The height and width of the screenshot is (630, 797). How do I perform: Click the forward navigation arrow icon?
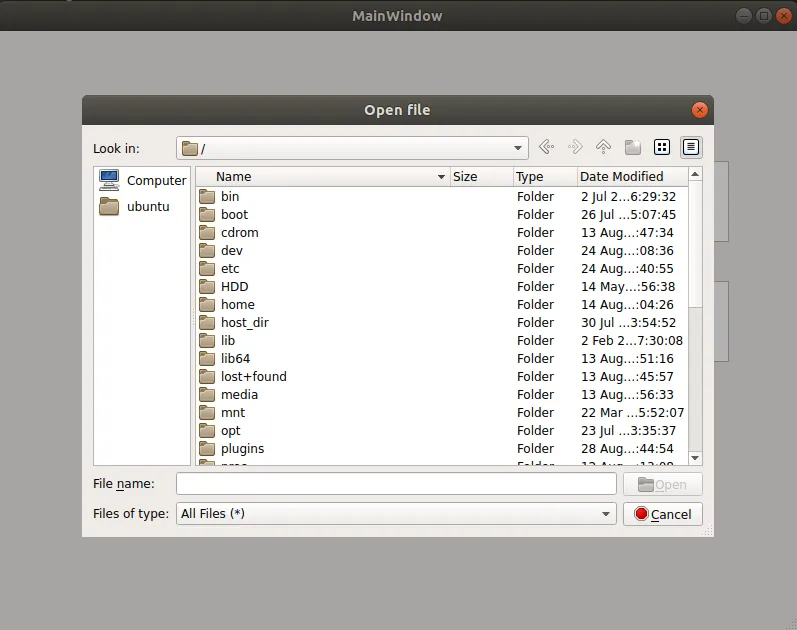point(575,147)
